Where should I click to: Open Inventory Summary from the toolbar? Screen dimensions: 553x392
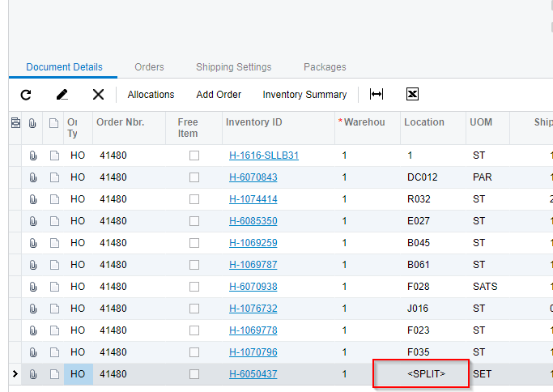tap(304, 95)
